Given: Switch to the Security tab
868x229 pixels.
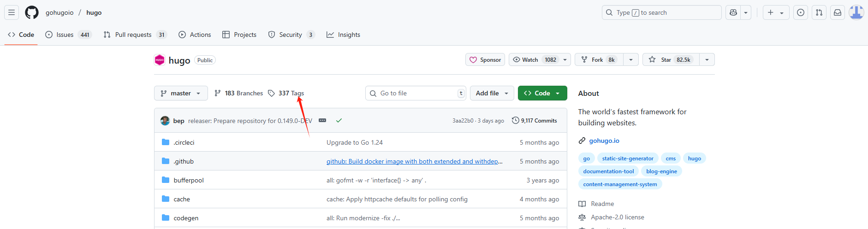Looking at the screenshot, I should click(x=291, y=35).
